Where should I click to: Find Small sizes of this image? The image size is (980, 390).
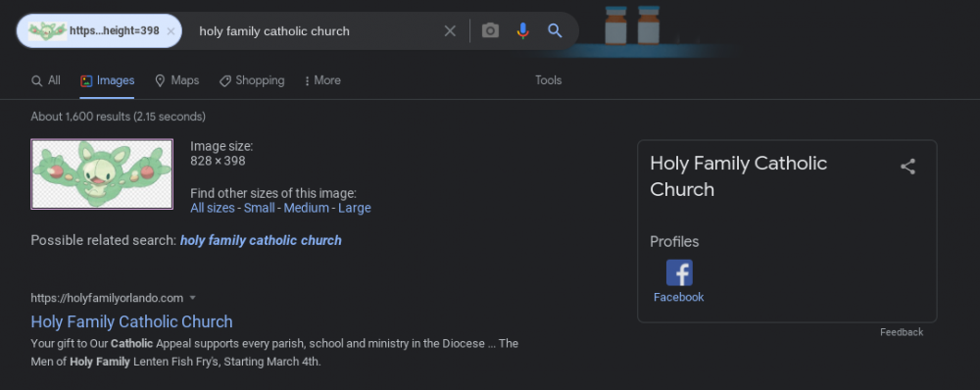tap(260, 208)
